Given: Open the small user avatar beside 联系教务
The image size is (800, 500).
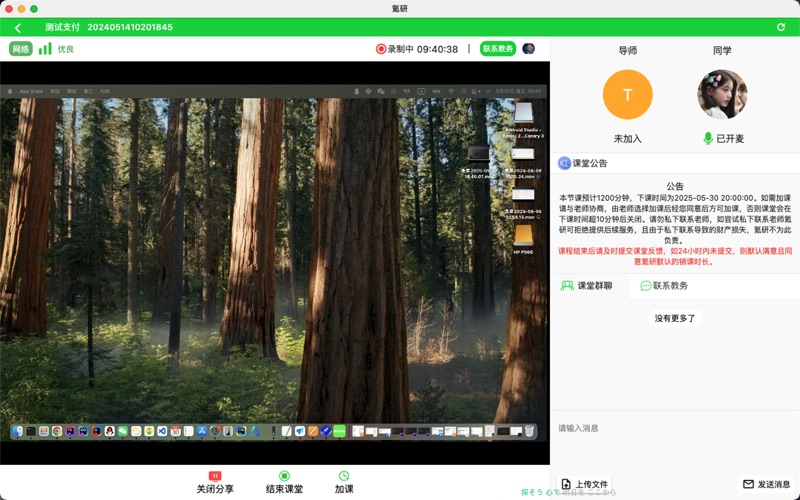Looking at the screenshot, I should click(x=529, y=48).
